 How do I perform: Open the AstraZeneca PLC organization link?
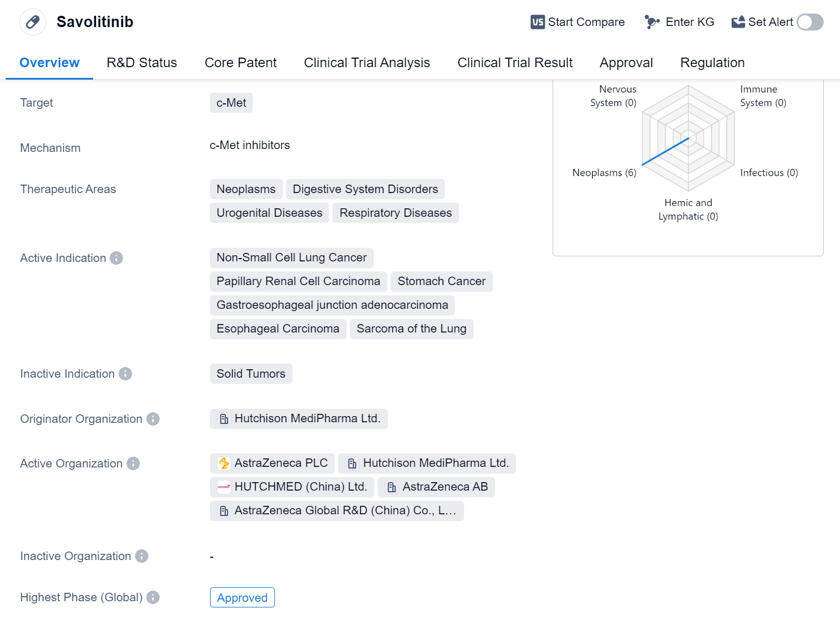[273, 463]
